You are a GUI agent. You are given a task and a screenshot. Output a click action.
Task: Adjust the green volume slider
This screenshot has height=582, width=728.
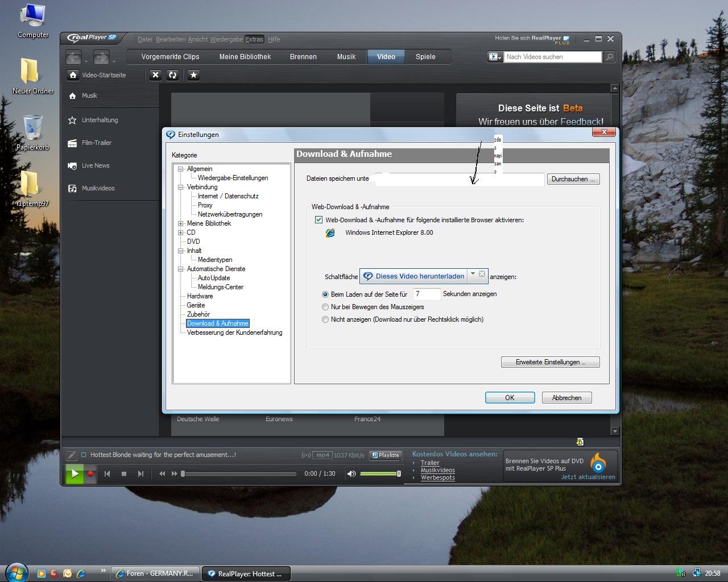[x=380, y=473]
